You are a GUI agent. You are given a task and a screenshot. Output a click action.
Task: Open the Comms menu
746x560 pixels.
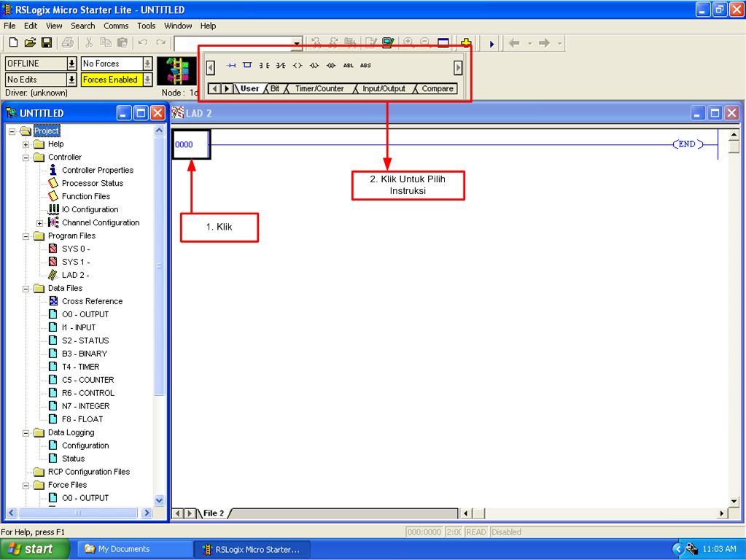[x=116, y=26]
